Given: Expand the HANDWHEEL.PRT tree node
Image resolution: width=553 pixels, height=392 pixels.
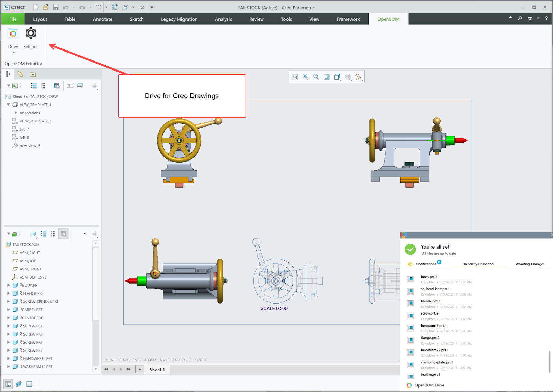Looking at the screenshot, I should [x=9, y=358].
